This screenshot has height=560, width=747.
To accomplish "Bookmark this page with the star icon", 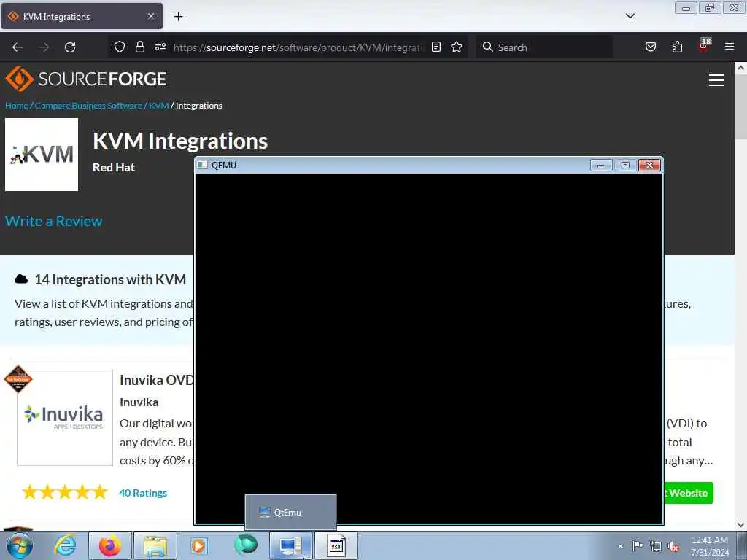I will coord(457,47).
